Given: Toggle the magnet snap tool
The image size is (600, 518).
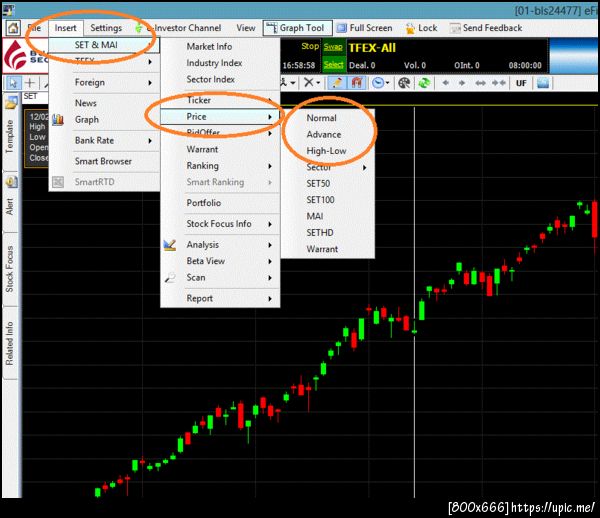Looking at the screenshot, I should coord(357,83).
